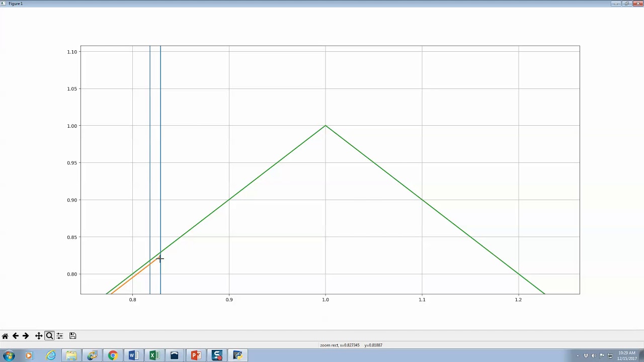Image resolution: width=644 pixels, height=362 pixels.
Task: Show hidden system tray icons
Action: click(578, 356)
